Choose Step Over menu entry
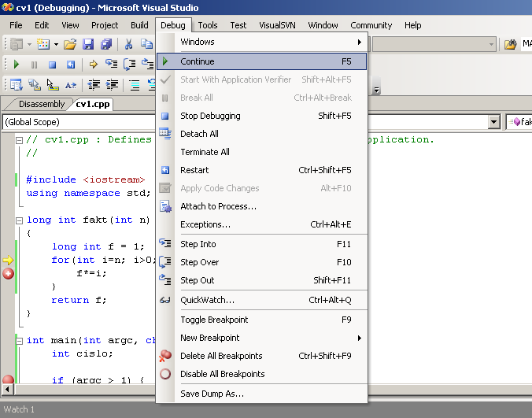532x418 pixels. (261, 262)
